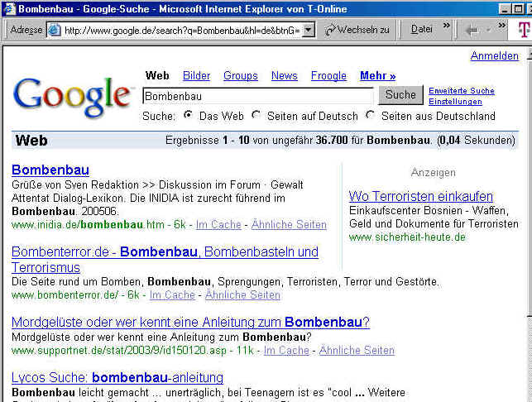This screenshot has height=402, width=532.
Task: Click the Internet Explorer title bar icon
Action: coord(9,9)
